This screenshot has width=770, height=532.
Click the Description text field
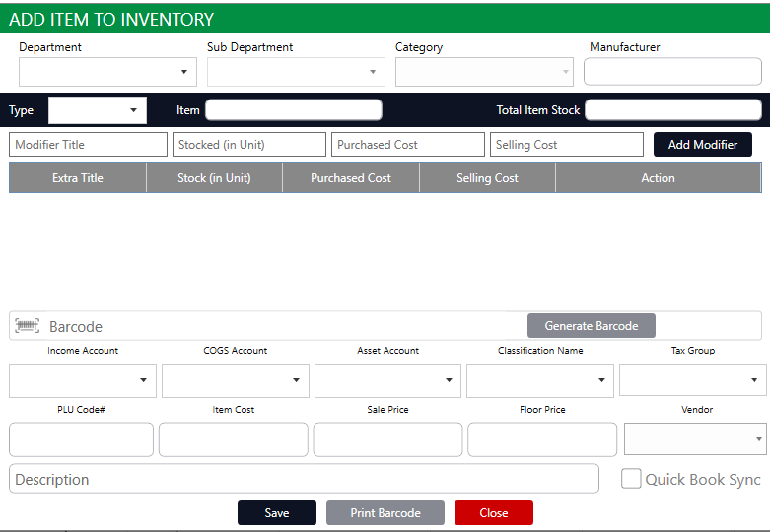pyautogui.click(x=304, y=479)
